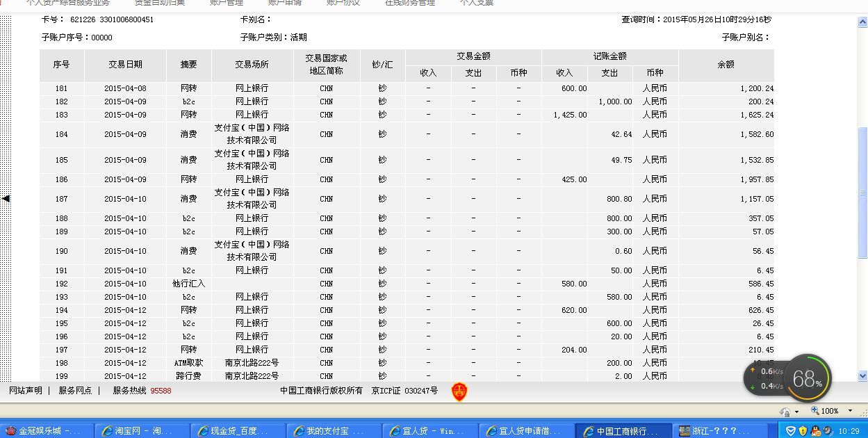
Task: Click the system clock showing 10:29
Action: (x=849, y=431)
